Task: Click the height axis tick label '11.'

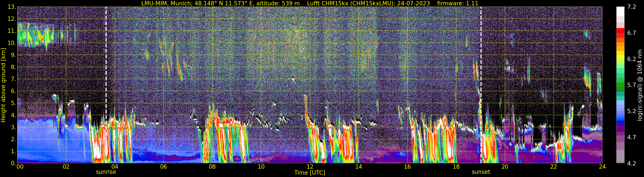Action: [x=12, y=31]
